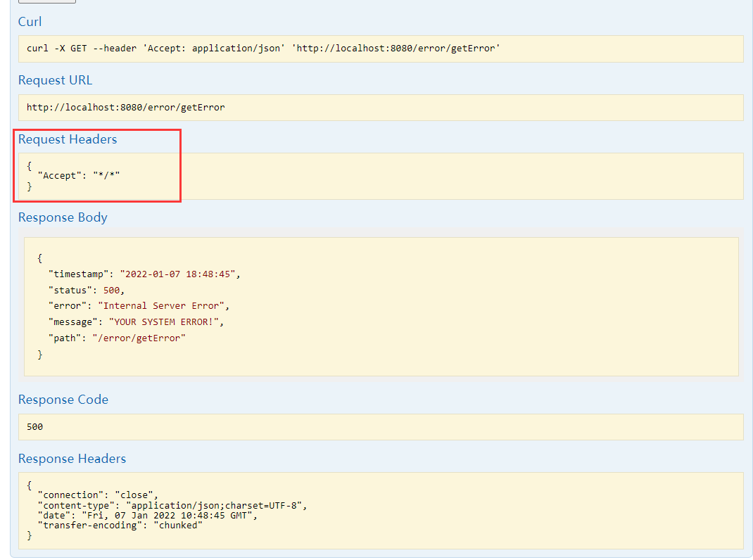
Task: Click the status 500 value in response body
Action: click(112, 289)
